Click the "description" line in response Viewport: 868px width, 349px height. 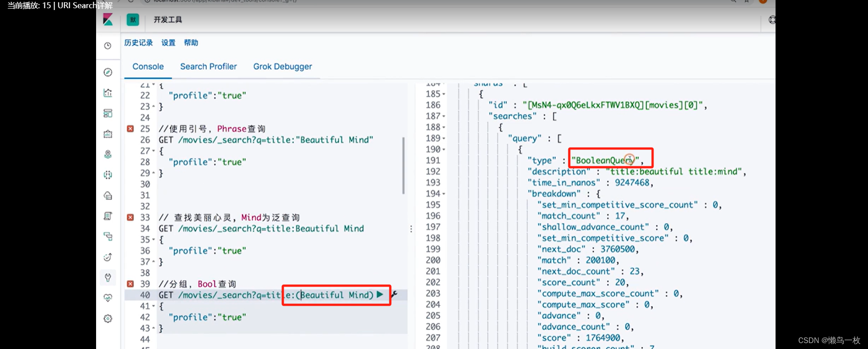tap(637, 172)
